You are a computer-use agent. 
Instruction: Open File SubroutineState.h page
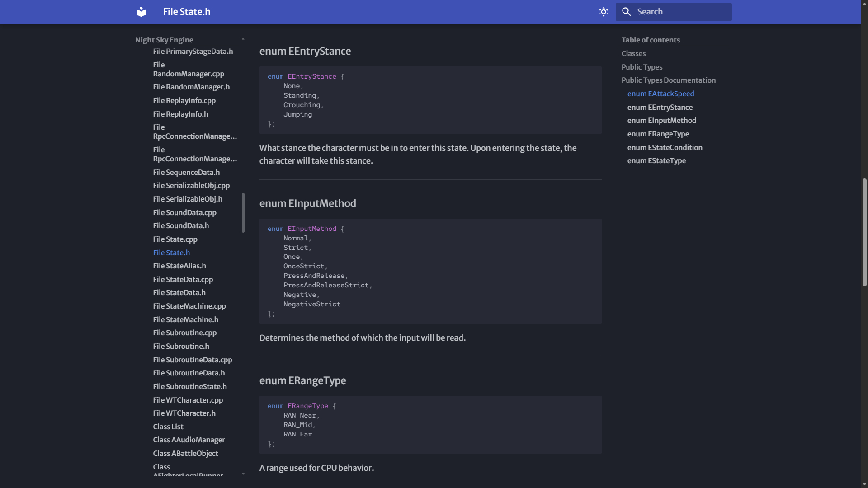[189, 386]
